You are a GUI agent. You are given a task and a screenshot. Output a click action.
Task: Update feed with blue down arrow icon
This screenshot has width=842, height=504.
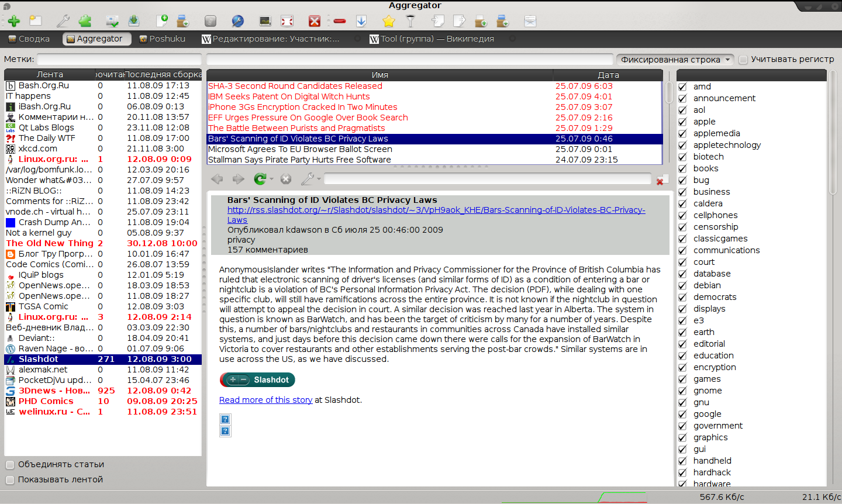(361, 22)
